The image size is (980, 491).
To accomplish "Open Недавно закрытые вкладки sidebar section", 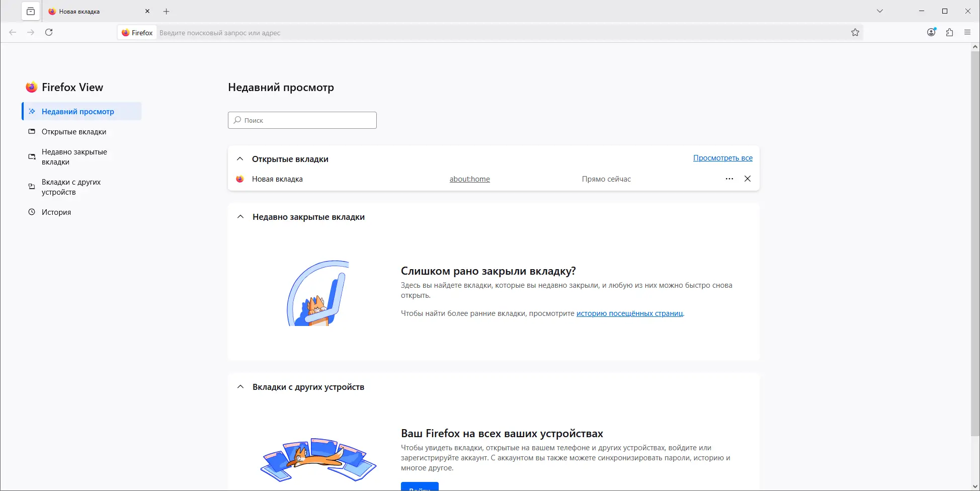I will coord(81,157).
